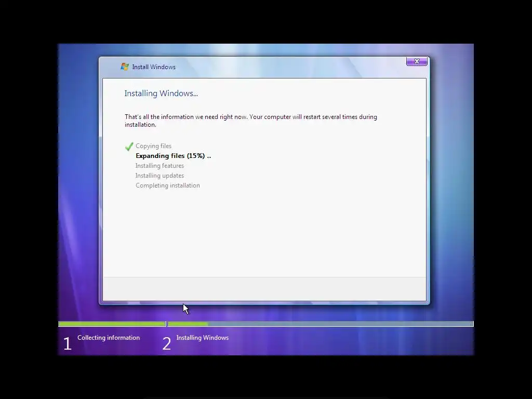Click the 'Installing Windows...' heading
532x399 pixels.
(x=161, y=94)
